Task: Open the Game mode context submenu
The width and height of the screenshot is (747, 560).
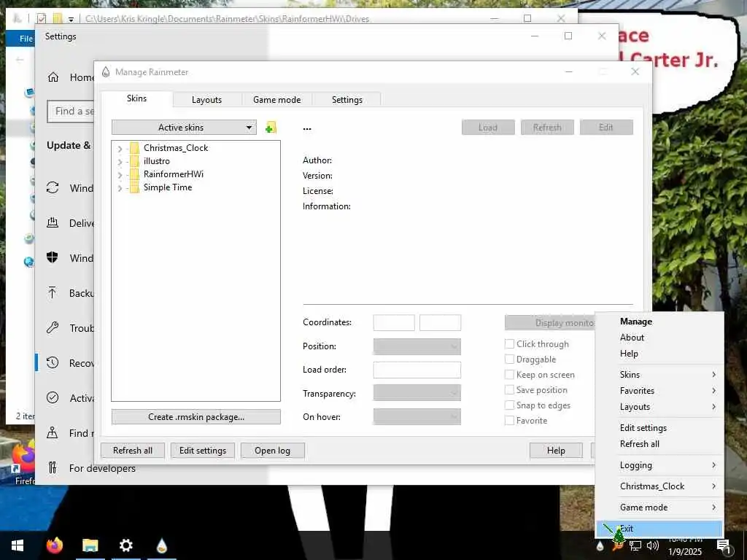Action: coord(659,507)
